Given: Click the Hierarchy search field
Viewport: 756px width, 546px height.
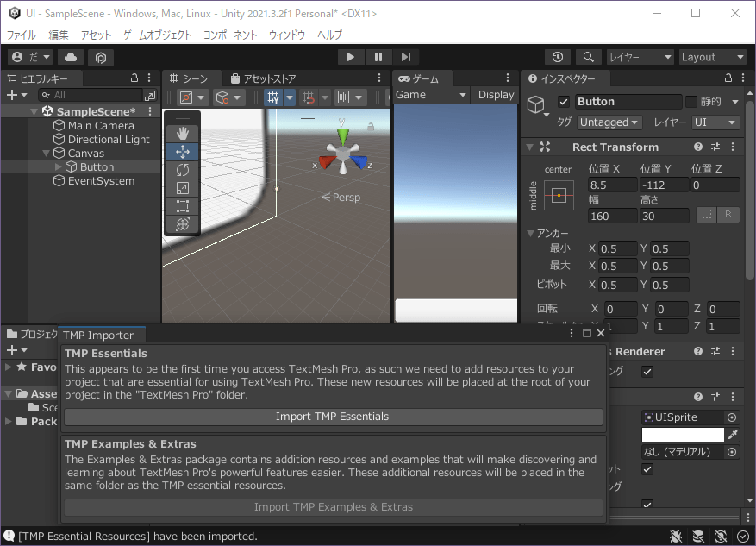Looking at the screenshot, I should pyautogui.click(x=91, y=95).
